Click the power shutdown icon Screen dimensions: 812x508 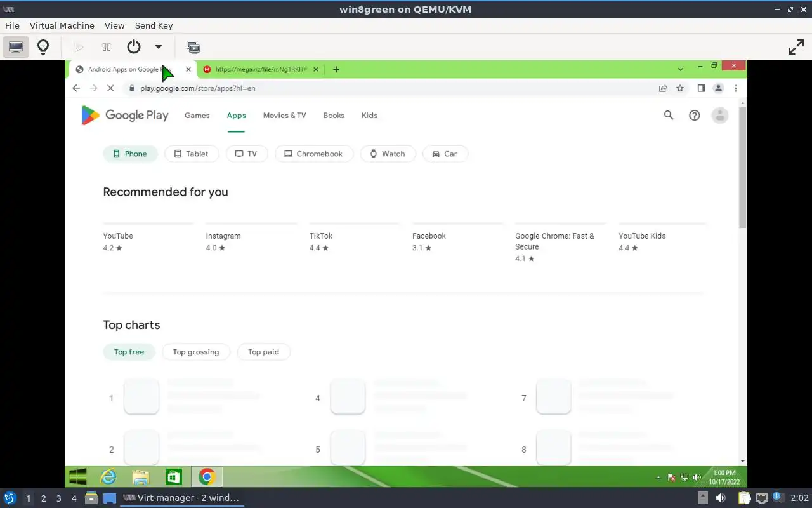click(x=134, y=47)
